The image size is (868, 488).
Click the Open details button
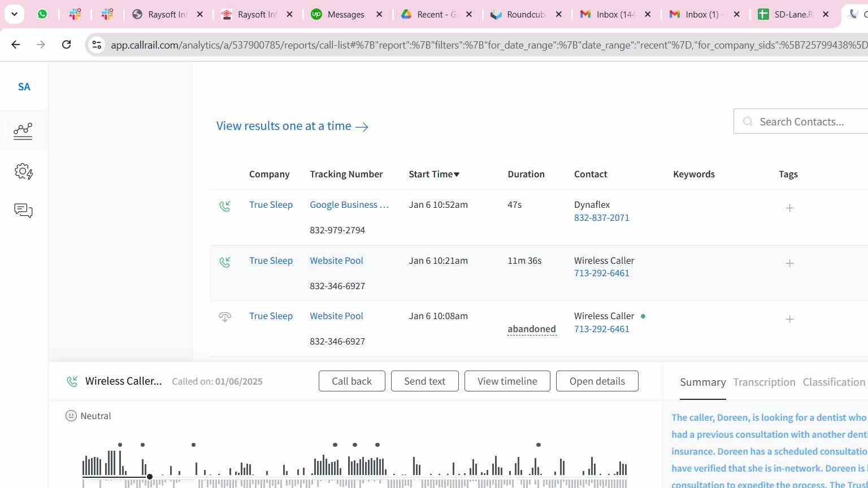pos(597,381)
